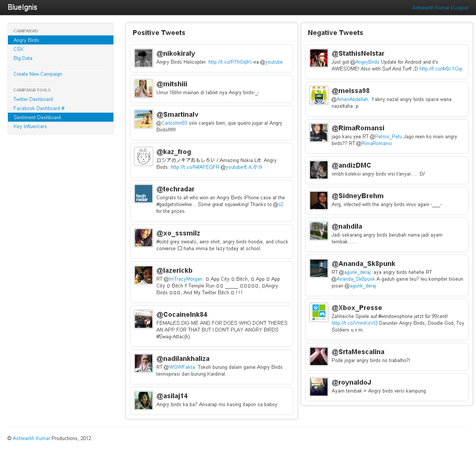
Task: Click @asilaj14's profile avatar
Action: [x=144, y=400]
